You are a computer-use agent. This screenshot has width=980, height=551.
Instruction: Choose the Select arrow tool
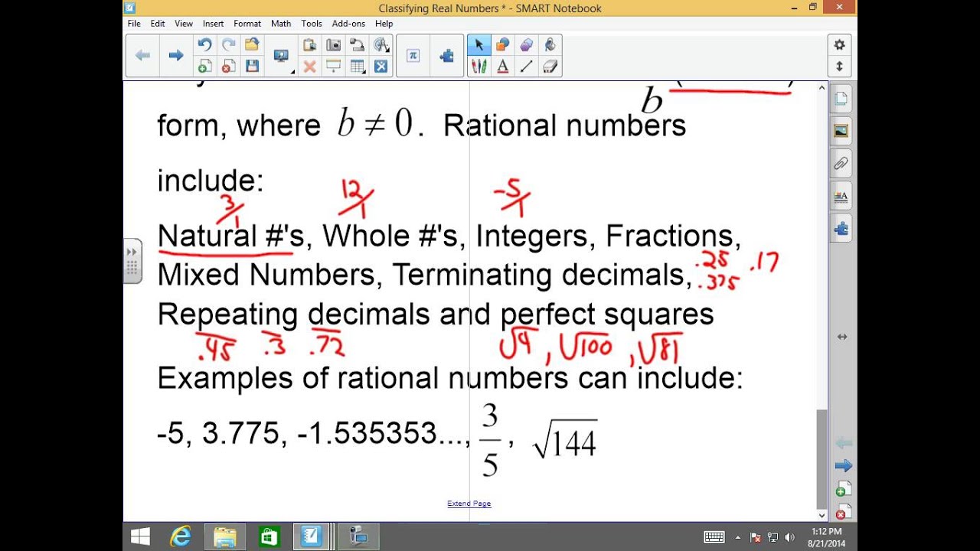click(x=479, y=45)
